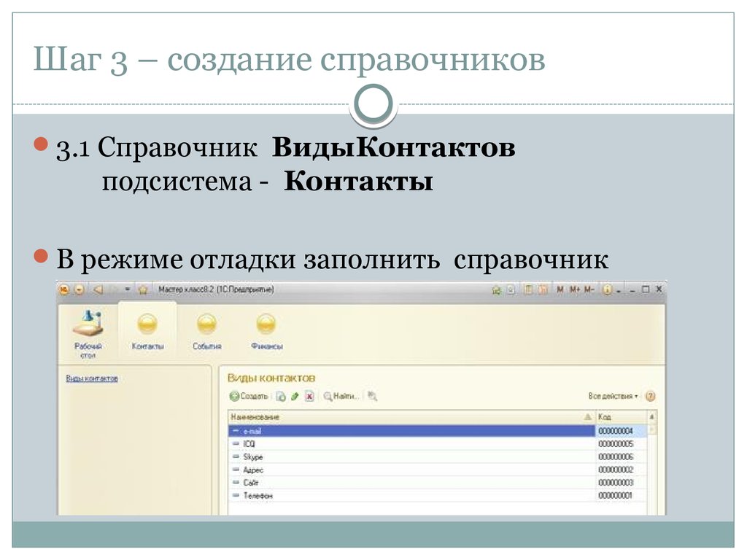Screen dimensions: 747x560
Task: Click the Найти... search button
Action: tap(341, 396)
